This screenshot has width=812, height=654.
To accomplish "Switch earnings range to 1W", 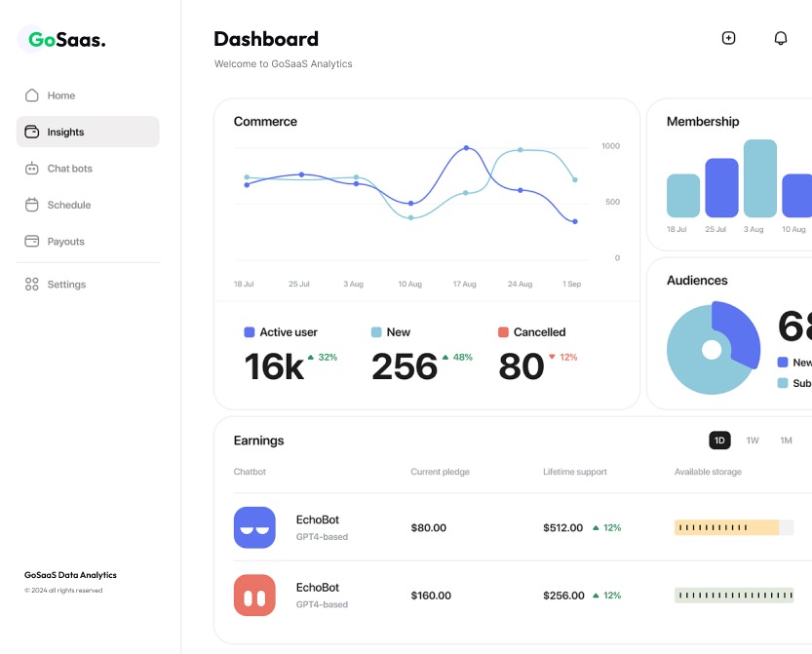I will point(753,441).
